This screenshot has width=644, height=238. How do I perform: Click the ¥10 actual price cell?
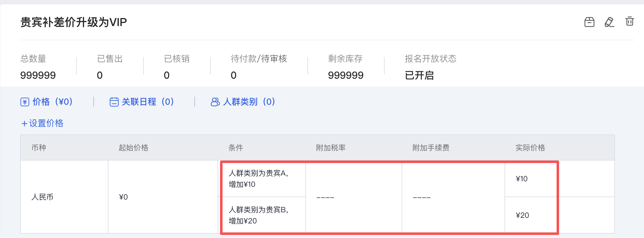coord(522,179)
